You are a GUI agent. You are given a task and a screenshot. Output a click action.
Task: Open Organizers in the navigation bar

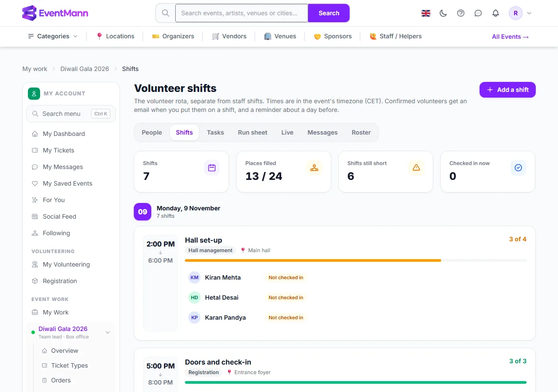click(x=173, y=36)
